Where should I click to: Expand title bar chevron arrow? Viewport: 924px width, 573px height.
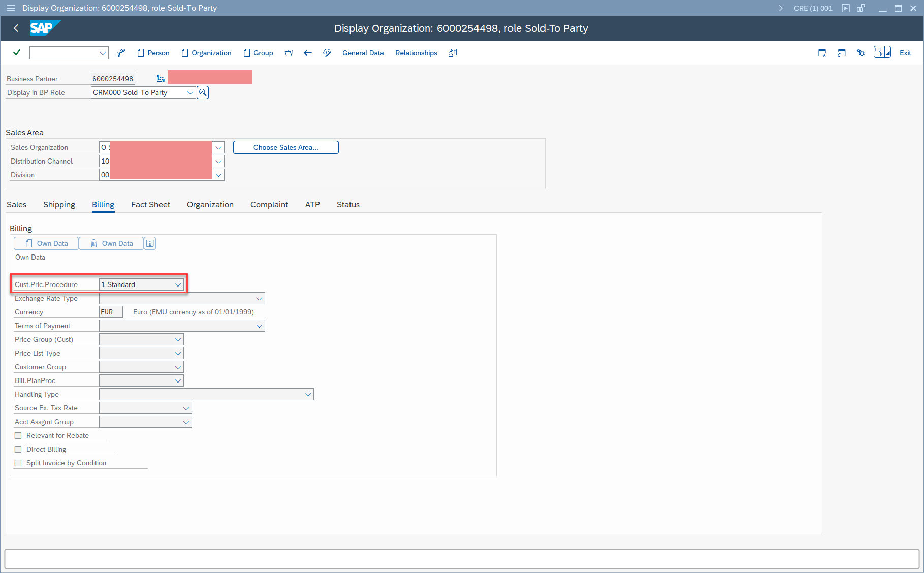(781, 8)
